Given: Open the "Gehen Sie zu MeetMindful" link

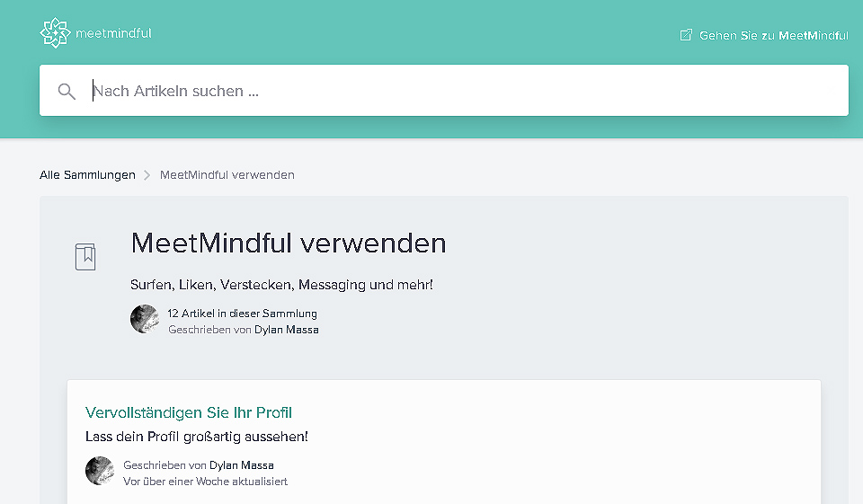Looking at the screenshot, I should point(773,36).
